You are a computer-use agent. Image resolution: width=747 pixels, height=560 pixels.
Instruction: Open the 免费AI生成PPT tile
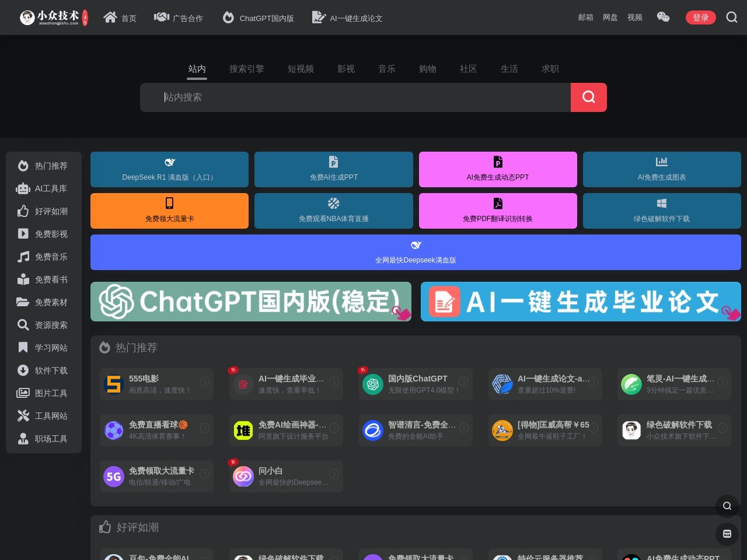pos(334,170)
